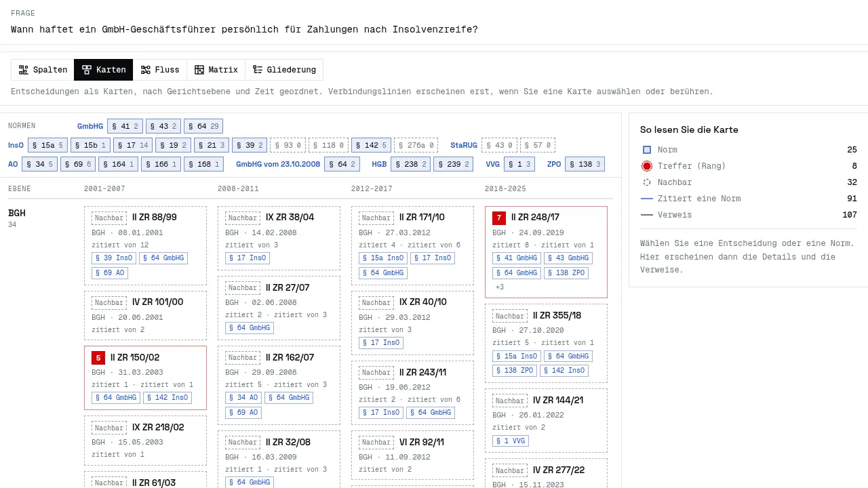Select the dashed StaRUG § 57 chip
This screenshot has width=868, height=488.
point(538,145)
